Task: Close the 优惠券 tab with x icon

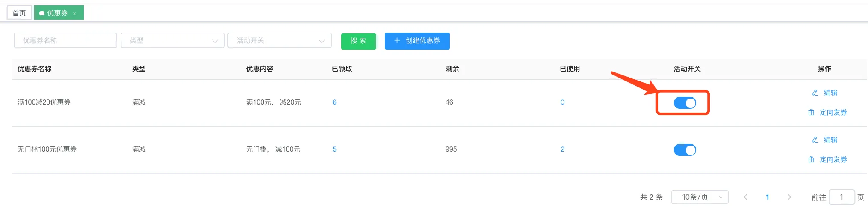Action: point(74,14)
